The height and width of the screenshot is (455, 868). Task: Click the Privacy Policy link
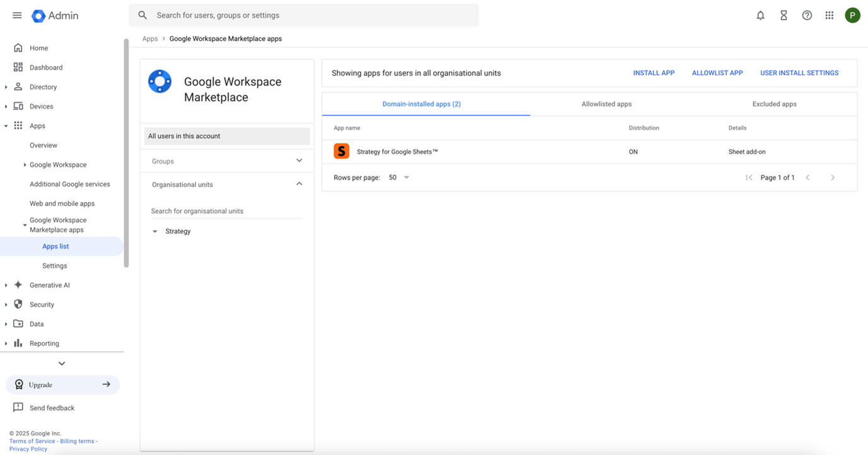pos(28,449)
